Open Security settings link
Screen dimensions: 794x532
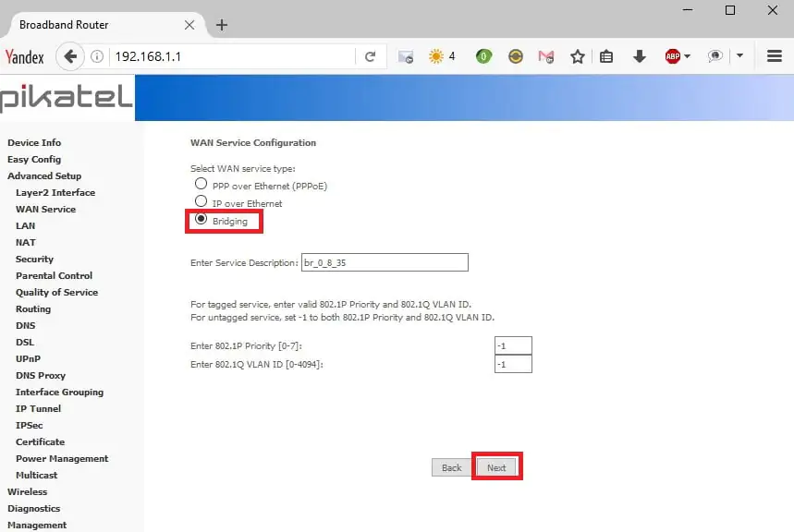(34, 260)
